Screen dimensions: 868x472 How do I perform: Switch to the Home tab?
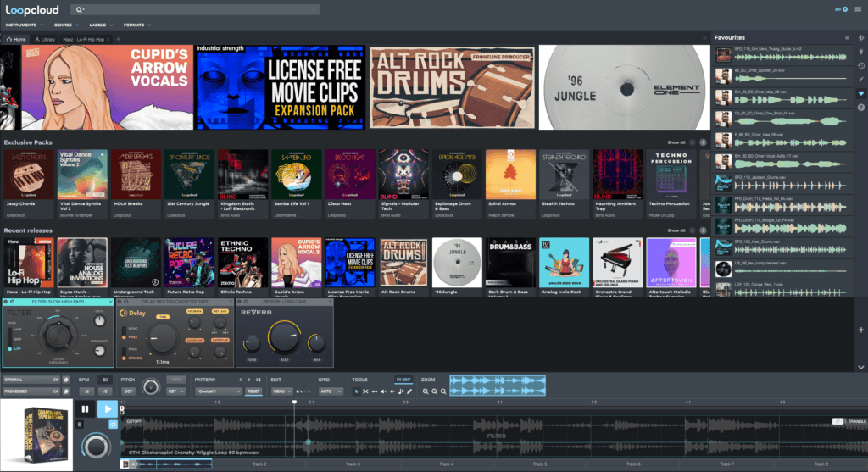click(x=16, y=39)
